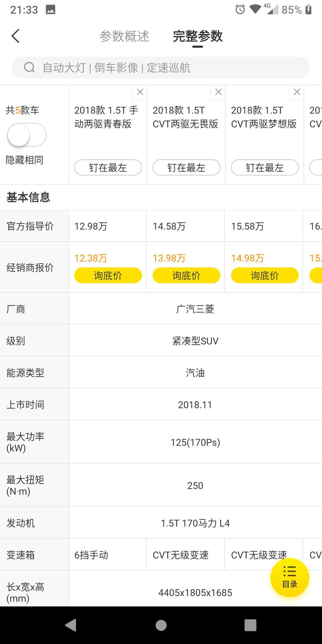Remove the 手动两驱青春版 column
The width and height of the screenshot is (322, 644).
coord(140,92)
